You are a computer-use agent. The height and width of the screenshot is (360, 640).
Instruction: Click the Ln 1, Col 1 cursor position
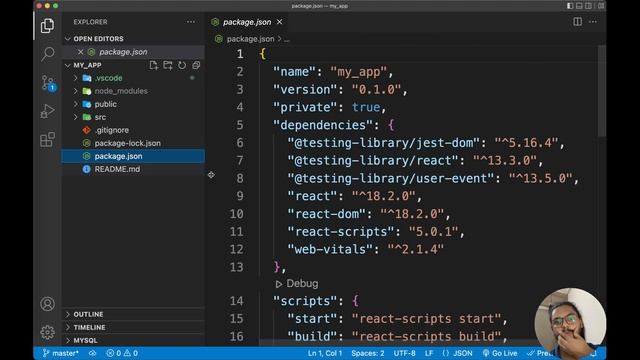click(x=324, y=353)
